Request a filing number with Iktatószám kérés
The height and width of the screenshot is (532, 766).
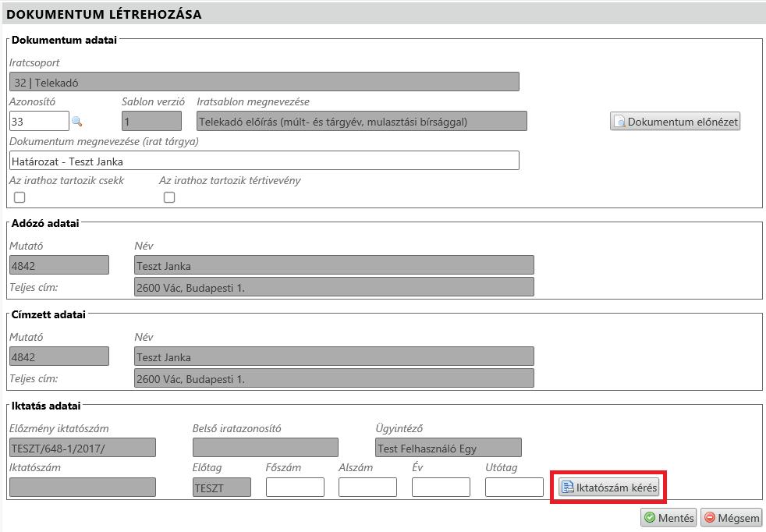pos(608,487)
